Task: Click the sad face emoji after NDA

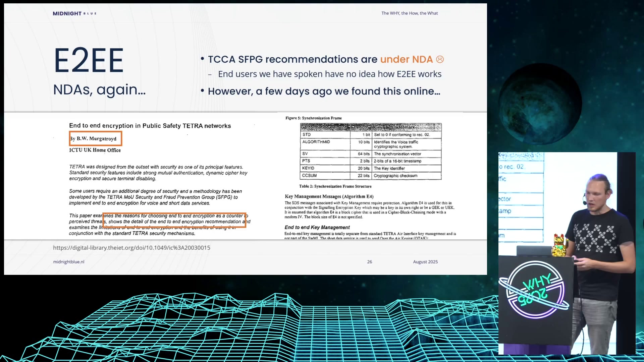Action: coord(440,59)
